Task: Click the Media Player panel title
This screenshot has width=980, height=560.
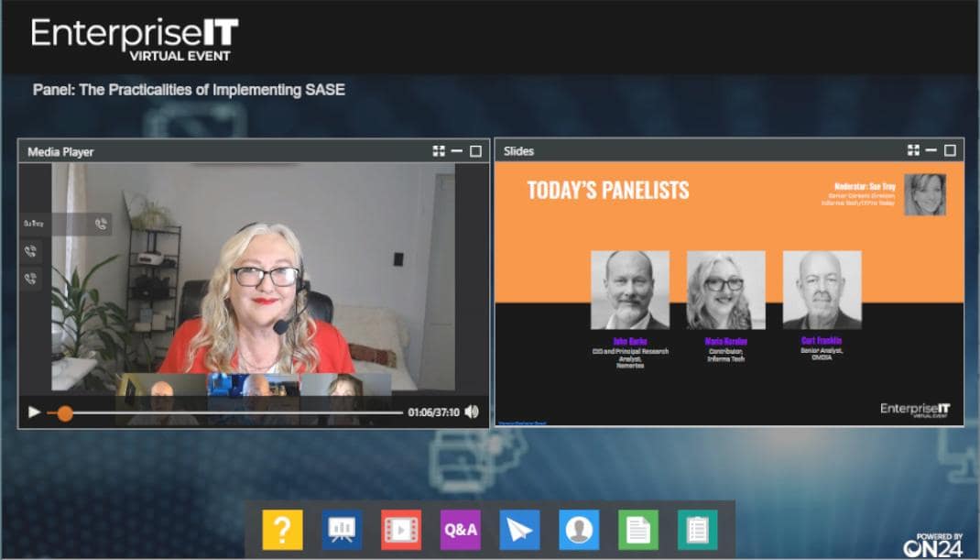Action: click(x=60, y=151)
